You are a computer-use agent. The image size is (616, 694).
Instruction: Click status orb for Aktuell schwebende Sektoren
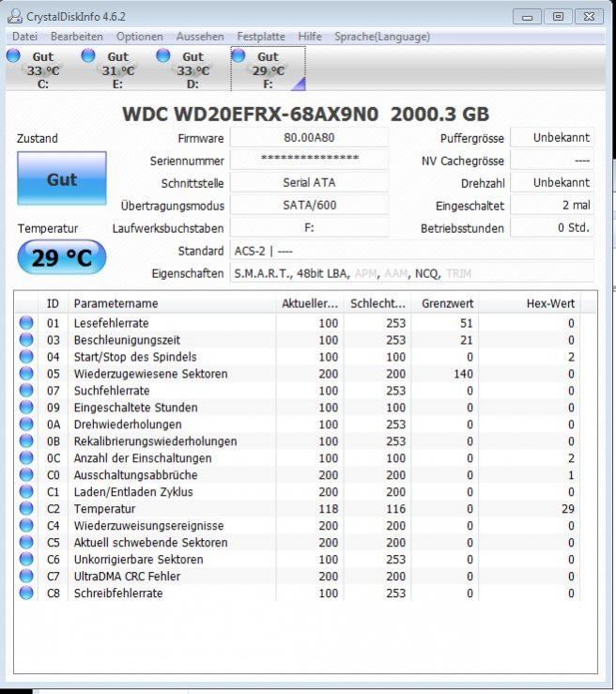pyautogui.click(x=26, y=542)
